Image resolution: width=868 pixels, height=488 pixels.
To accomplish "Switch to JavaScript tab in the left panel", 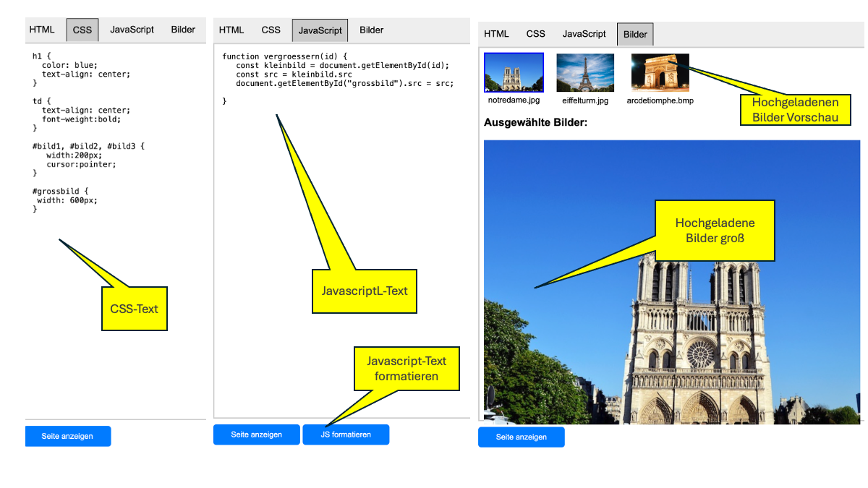I will [132, 30].
